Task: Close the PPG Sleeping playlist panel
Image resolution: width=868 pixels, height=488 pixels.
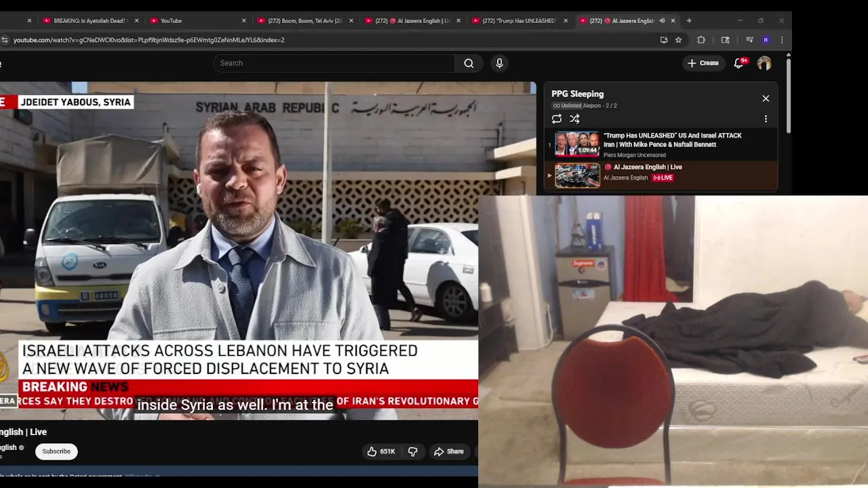Action: (766, 98)
